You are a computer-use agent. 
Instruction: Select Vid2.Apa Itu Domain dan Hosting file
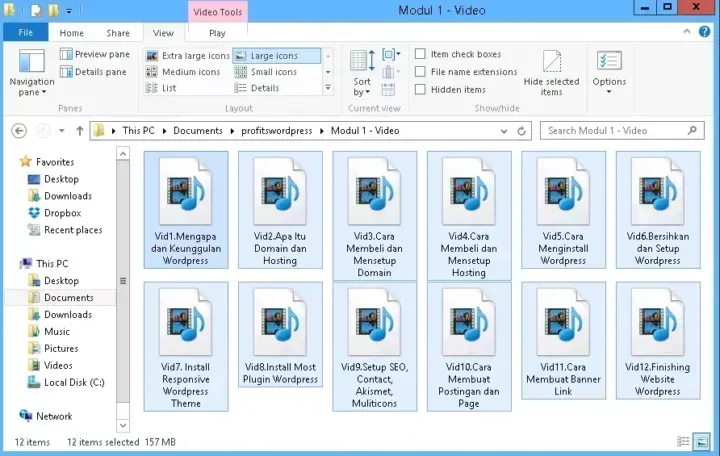click(280, 210)
